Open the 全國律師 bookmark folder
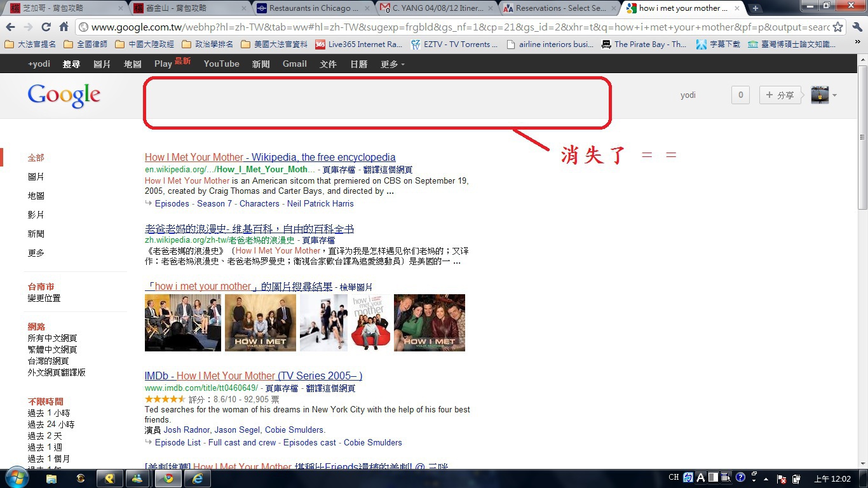868x488 pixels. point(85,44)
